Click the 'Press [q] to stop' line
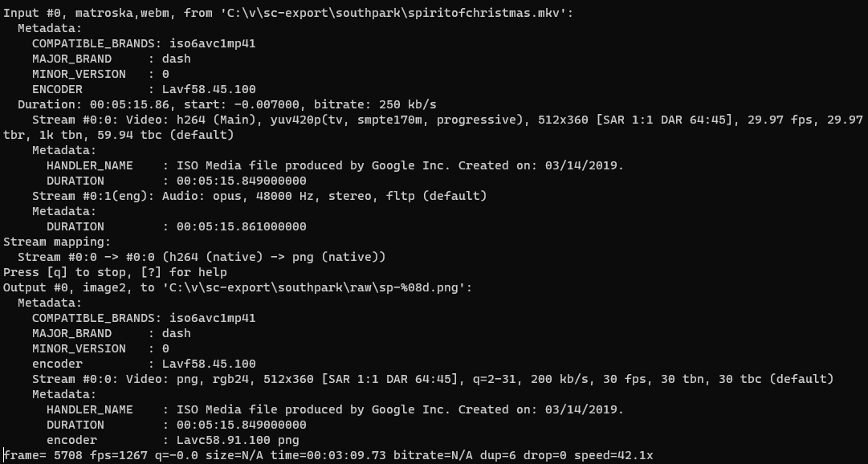The height and width of the screenshot is (464, 868). tap(115, 272)
